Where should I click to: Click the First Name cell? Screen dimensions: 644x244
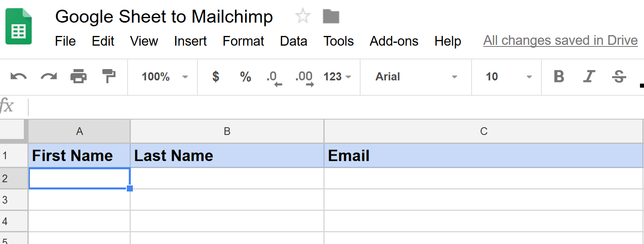80,156
